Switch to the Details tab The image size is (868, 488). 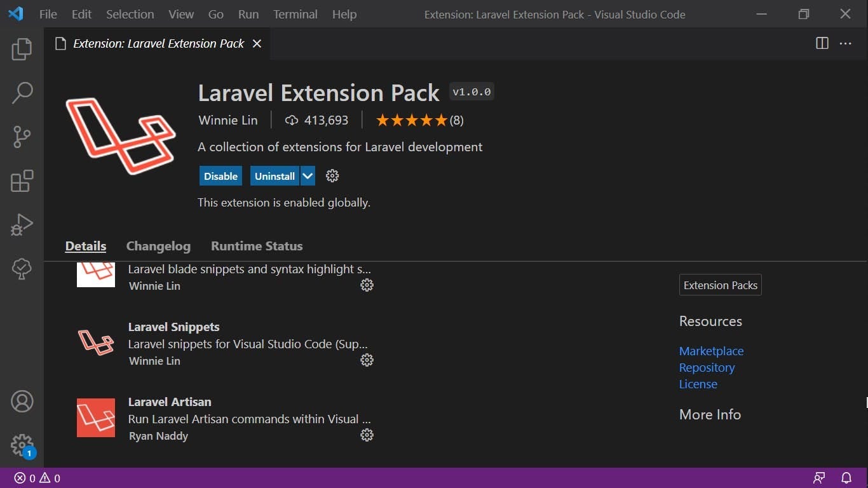tap(85, 246)
